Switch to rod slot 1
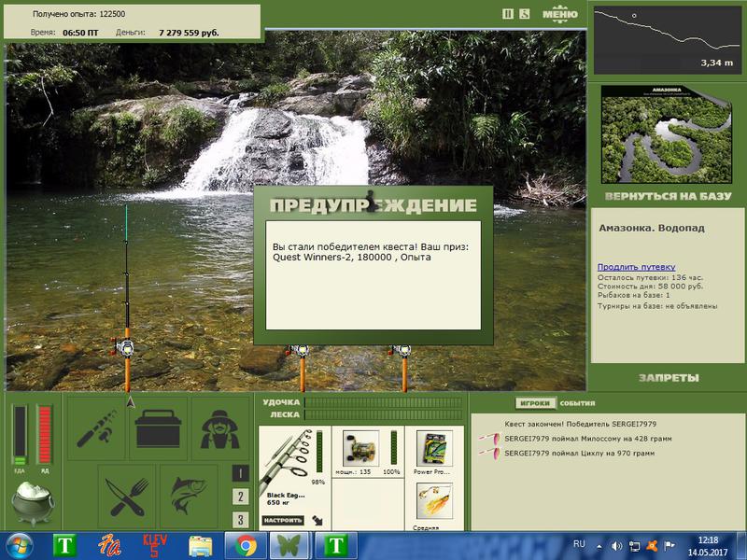 click(241, 473)
